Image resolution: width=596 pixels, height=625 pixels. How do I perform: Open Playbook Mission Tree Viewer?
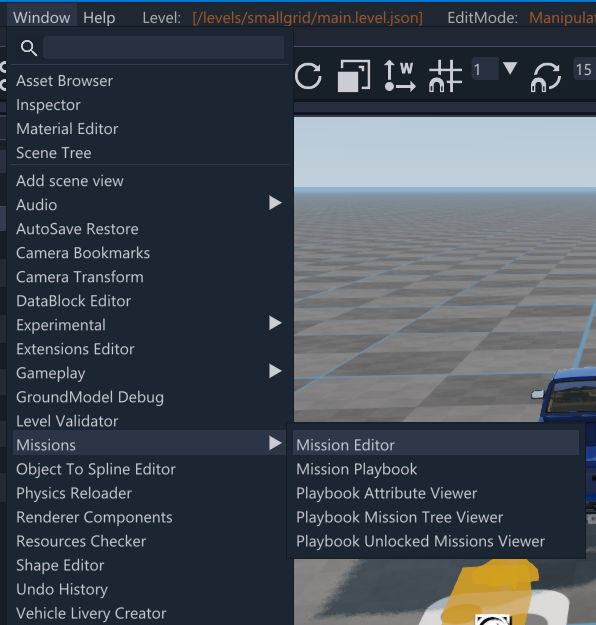click(x=436, y=517)
